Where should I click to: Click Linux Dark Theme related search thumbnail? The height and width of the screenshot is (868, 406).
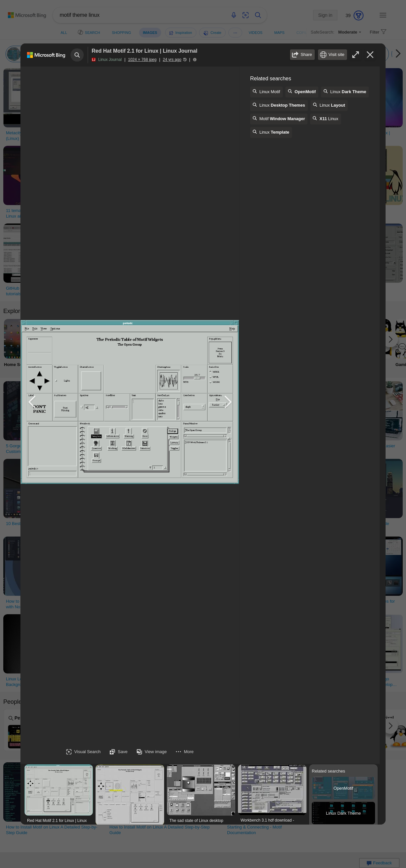tap(343, 813)
